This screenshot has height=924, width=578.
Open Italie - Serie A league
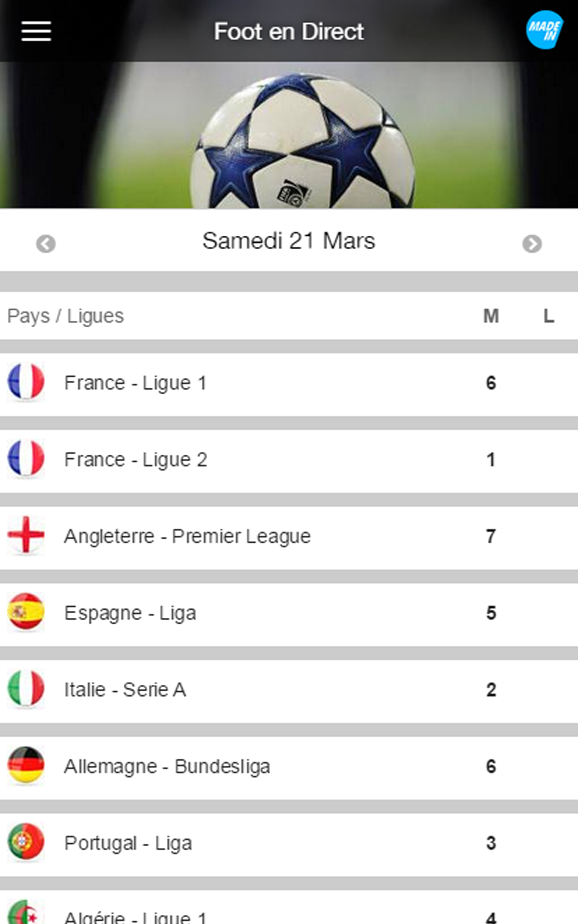(x=125, y=690)
